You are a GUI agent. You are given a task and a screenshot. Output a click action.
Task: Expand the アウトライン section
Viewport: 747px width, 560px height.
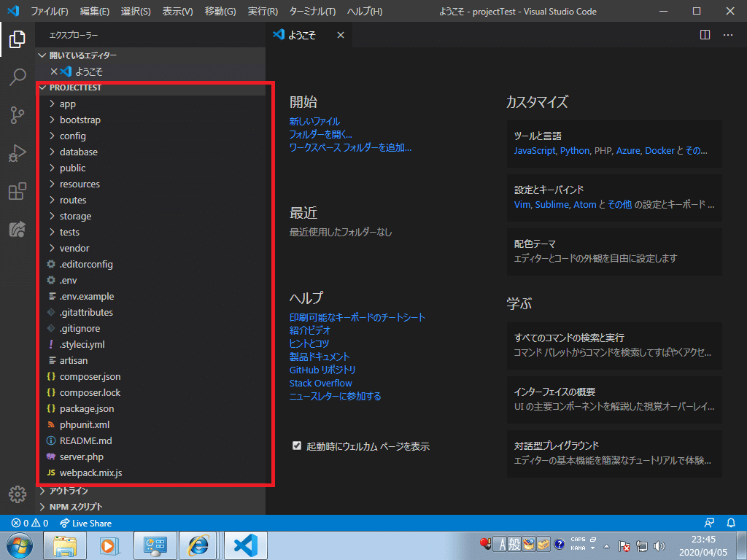[x=150, y=491]
